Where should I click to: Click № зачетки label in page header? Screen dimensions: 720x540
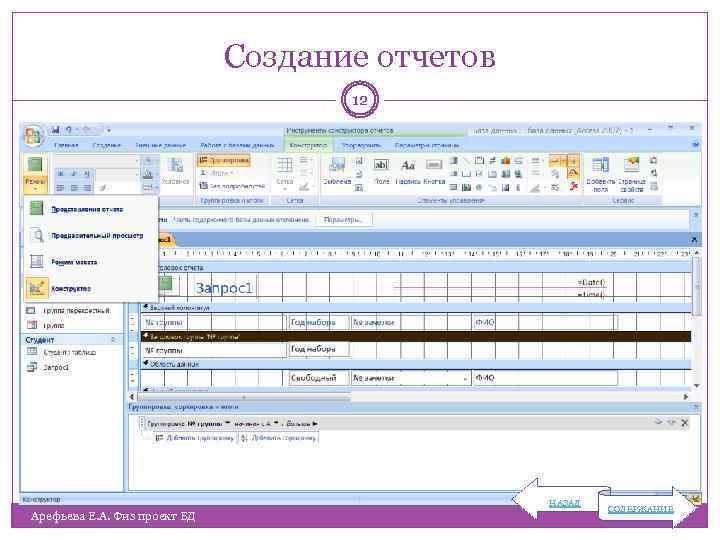click(x=410, y=322)
